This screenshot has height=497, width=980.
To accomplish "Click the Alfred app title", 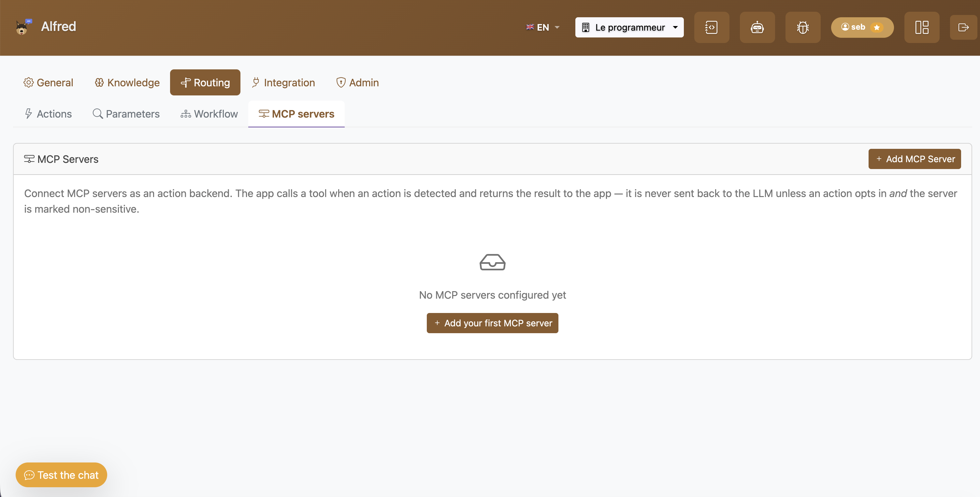I will tap(59, 27).
